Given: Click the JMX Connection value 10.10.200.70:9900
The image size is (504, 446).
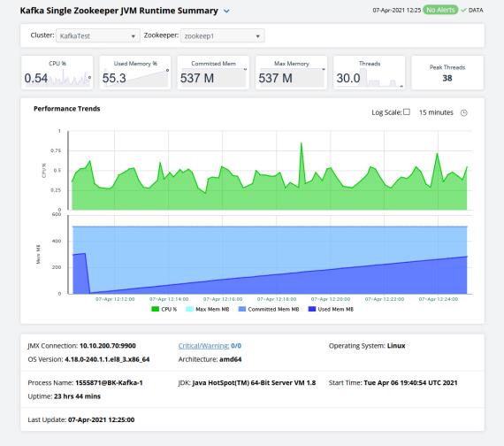Looking at the screenshot, I should [108, 346].
